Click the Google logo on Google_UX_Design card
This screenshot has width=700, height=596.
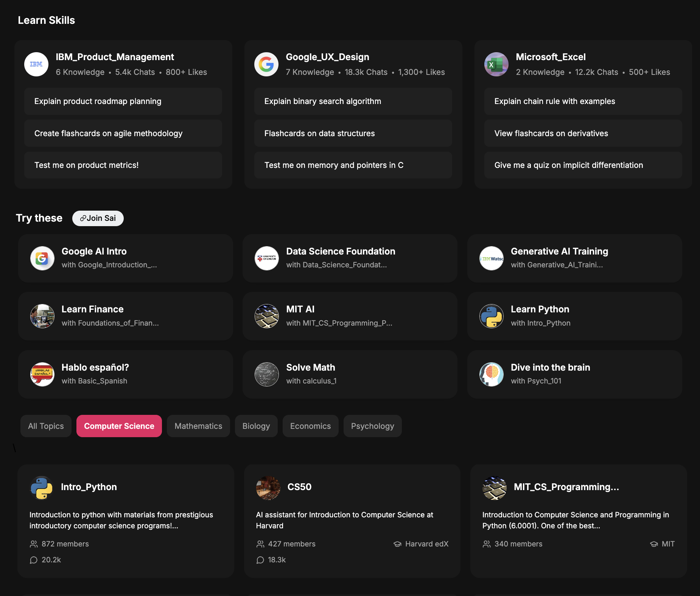point(266,64)
